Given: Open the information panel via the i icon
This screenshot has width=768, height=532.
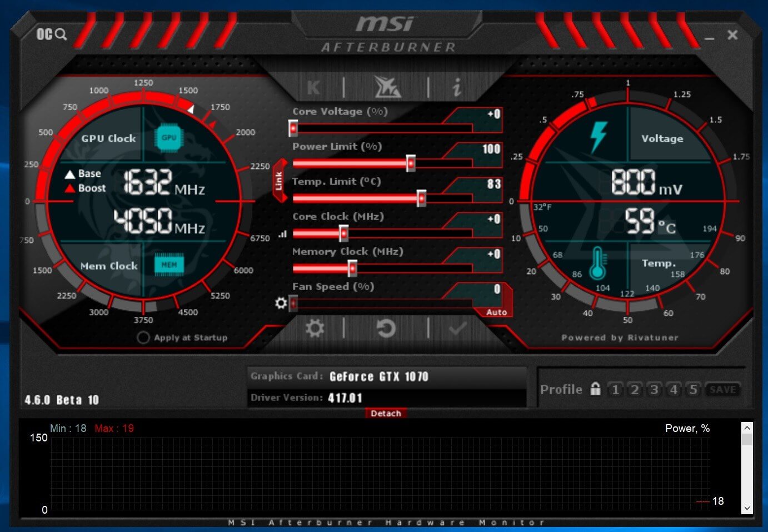Looking at the screenshot, I should point(457,87).
